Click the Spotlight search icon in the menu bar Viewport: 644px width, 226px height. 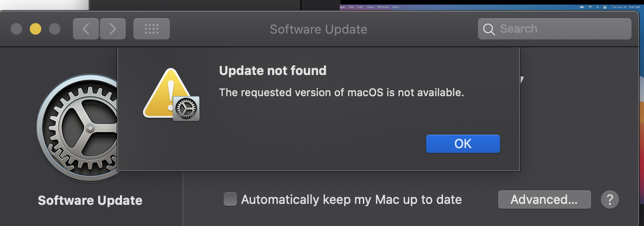coord(597,7)
